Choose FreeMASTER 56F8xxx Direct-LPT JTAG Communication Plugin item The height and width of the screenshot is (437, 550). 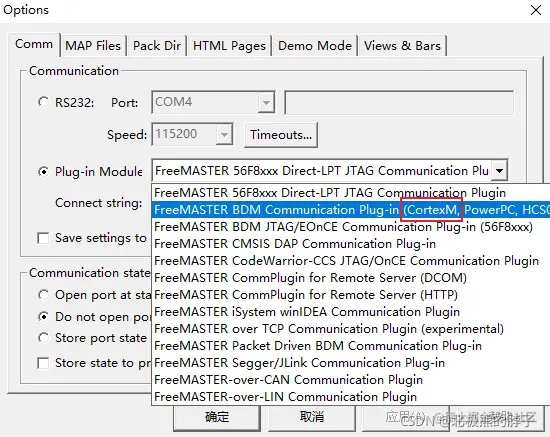(351, 193)
